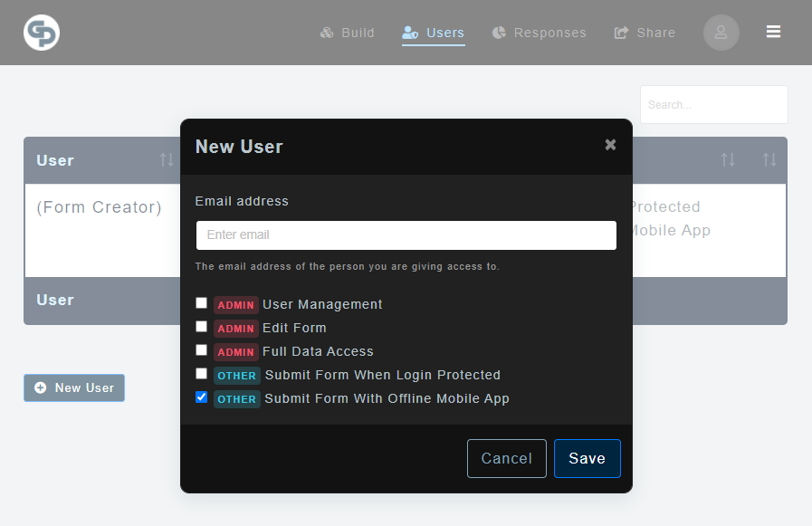Click the rightmost column sort arrows
The height and width of the screenshot is (526, 812).
[x=769, y=160]
